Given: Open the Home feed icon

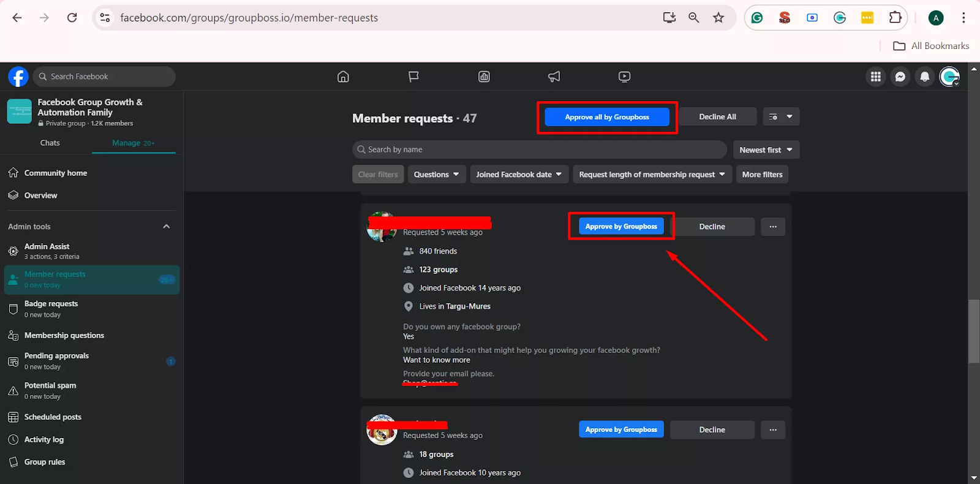Looking at the screenshot, I should pyautogui.click(x=343, y=77).
